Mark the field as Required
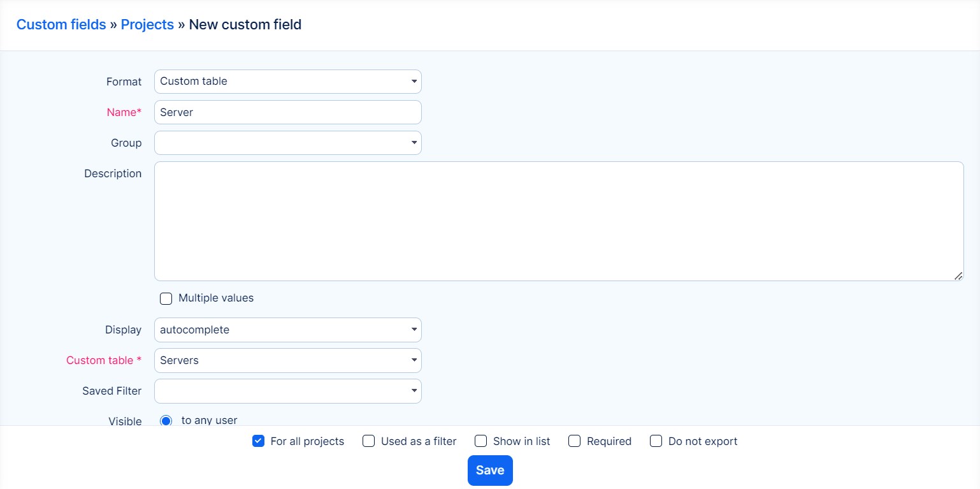This screenshot has width=980, height=489. coord(575,441)
